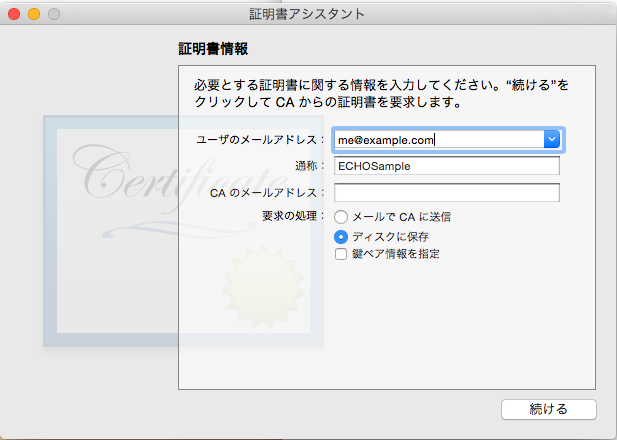Click the ユーザのメールアドレス label
The height and width of the screenshot is (440, 617).
260,140
